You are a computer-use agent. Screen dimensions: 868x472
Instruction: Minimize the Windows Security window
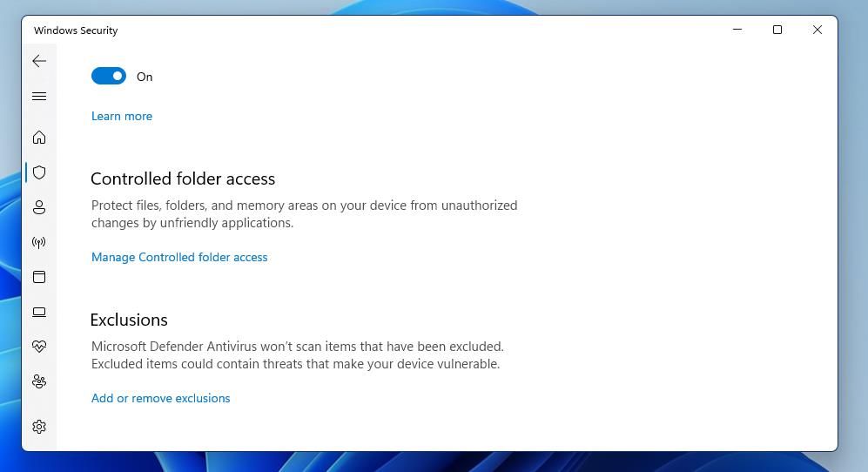[737, 30]
